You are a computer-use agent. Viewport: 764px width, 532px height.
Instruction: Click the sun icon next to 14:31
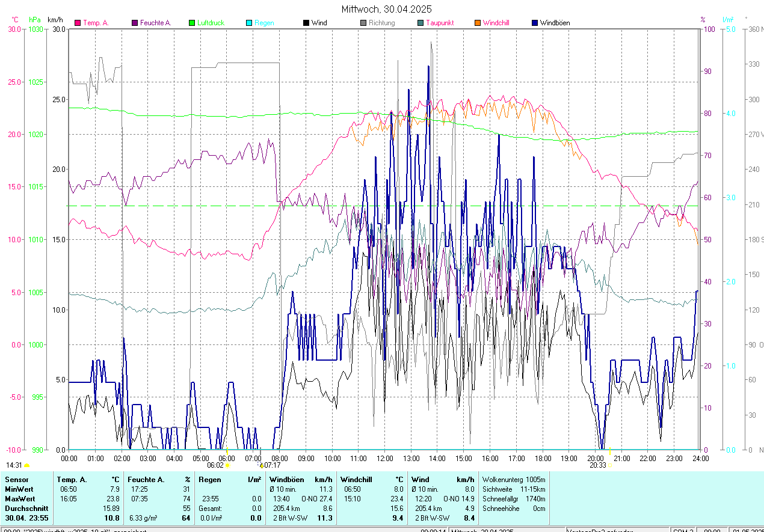click(27, 465)
